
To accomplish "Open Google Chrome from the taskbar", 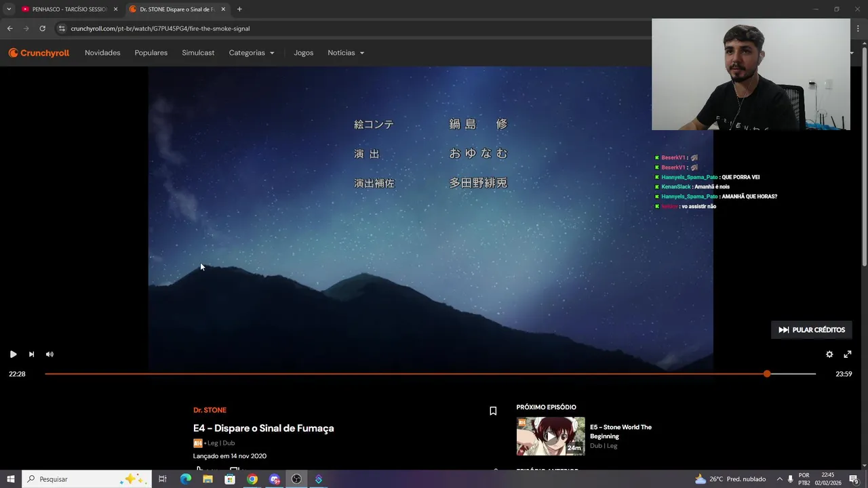I will [252, 479].
